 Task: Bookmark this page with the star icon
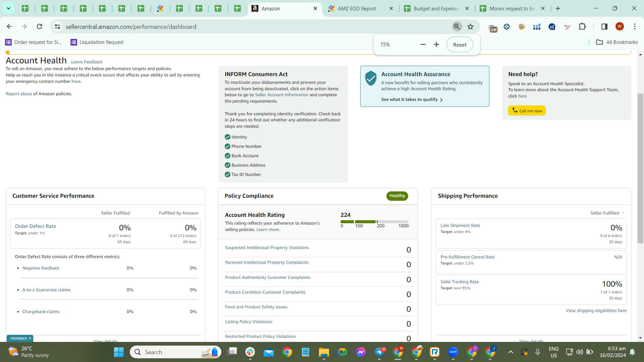point(471,26)
